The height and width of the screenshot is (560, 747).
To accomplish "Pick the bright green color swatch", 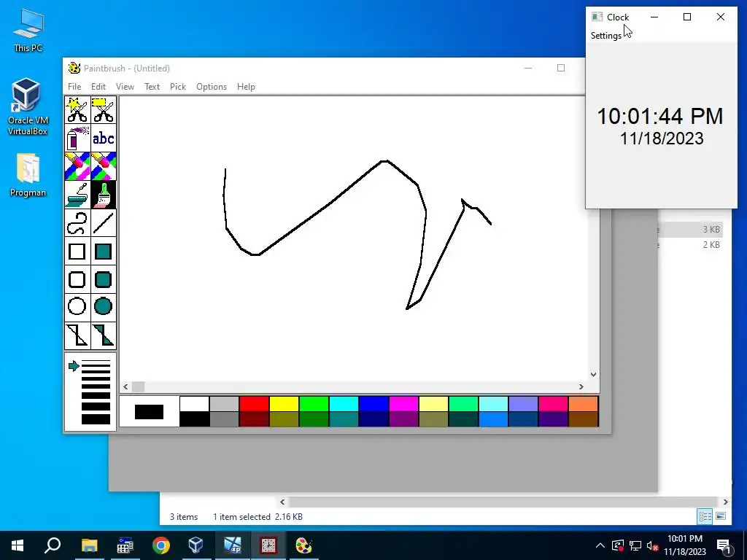I will [314, 404].
